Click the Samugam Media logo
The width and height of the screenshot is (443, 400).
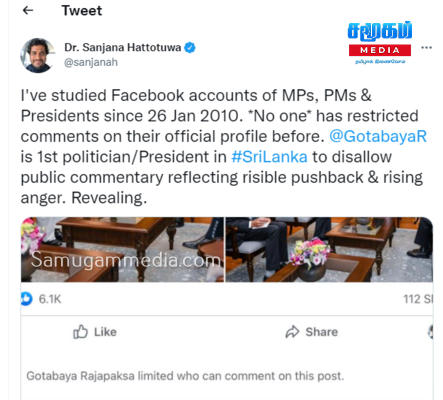coord(380,43)
